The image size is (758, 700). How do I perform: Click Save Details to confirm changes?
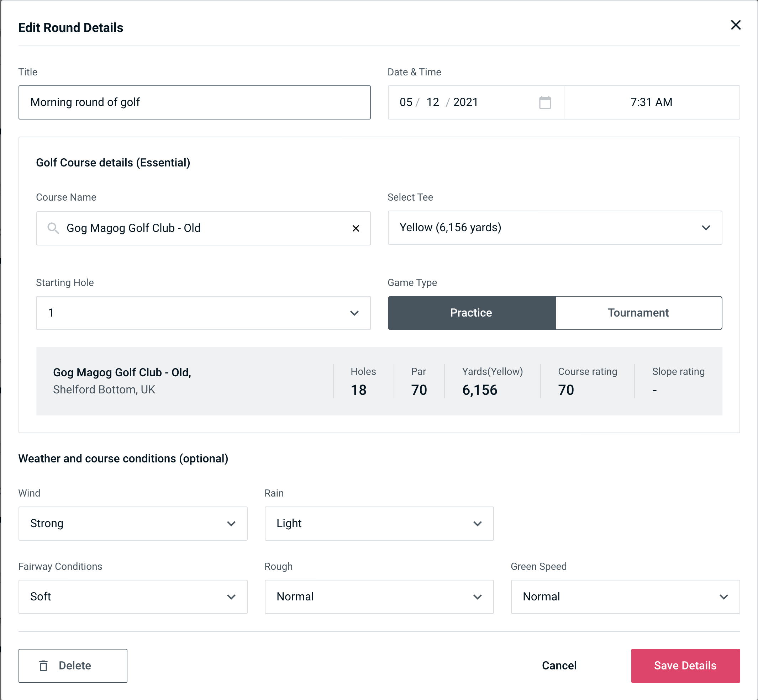(685, 665)
